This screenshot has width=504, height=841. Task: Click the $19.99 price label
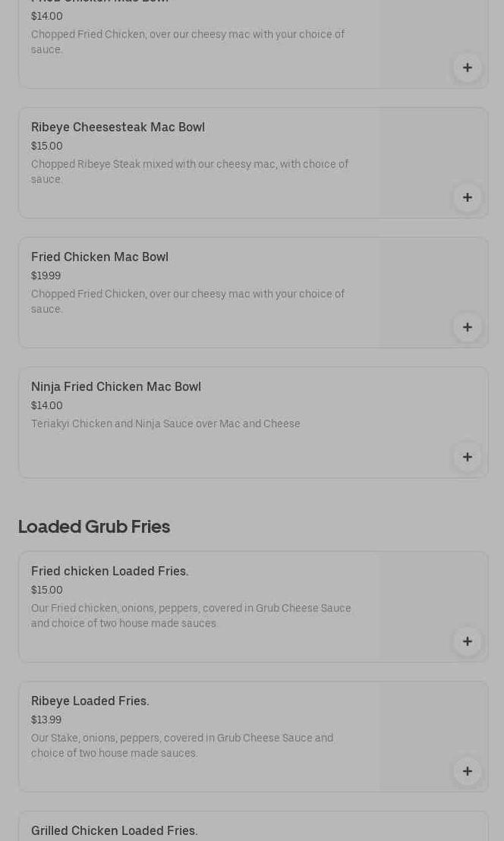click(x=46, y=276)
